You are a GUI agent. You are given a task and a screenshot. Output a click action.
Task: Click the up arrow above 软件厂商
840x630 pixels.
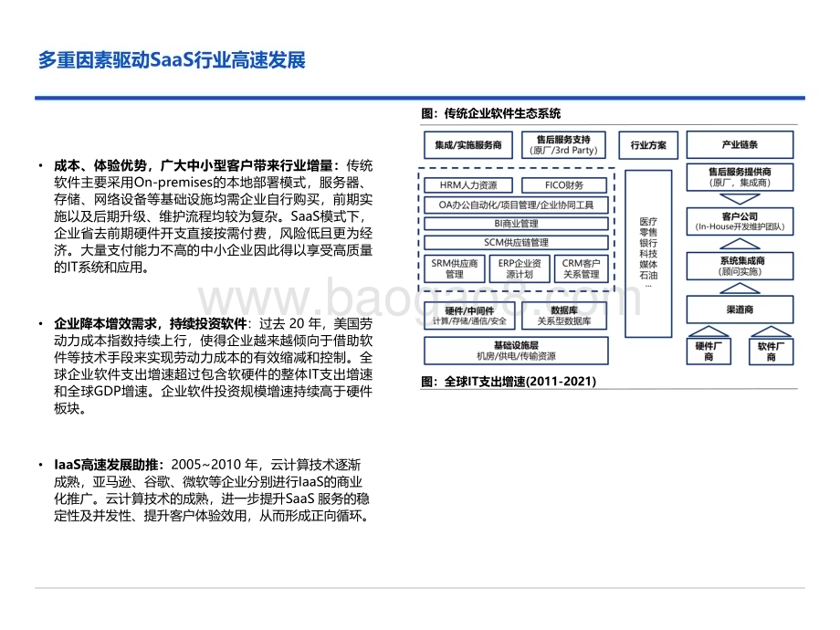click(x=771, y=331)
